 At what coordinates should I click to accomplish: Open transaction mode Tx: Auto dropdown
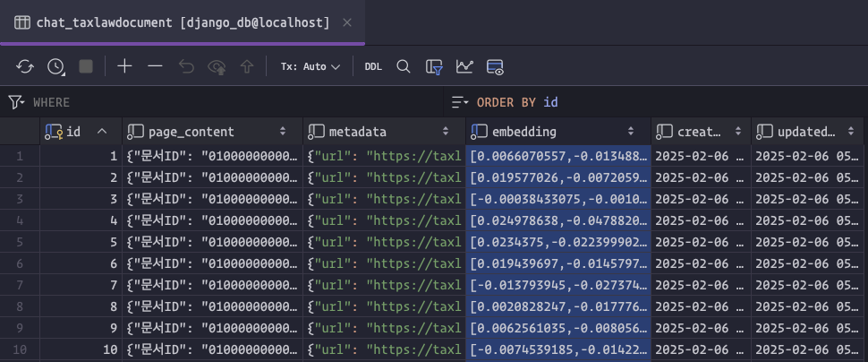coord(310,66)
